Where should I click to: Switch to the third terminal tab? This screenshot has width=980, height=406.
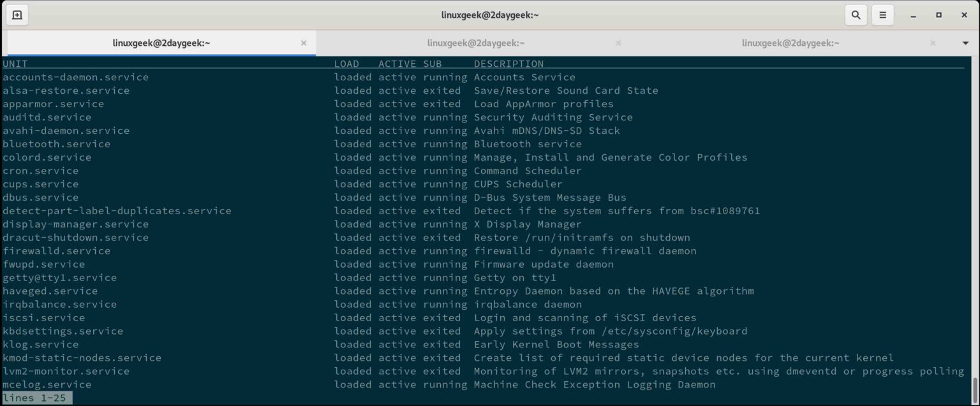click(x=791, y=43)
